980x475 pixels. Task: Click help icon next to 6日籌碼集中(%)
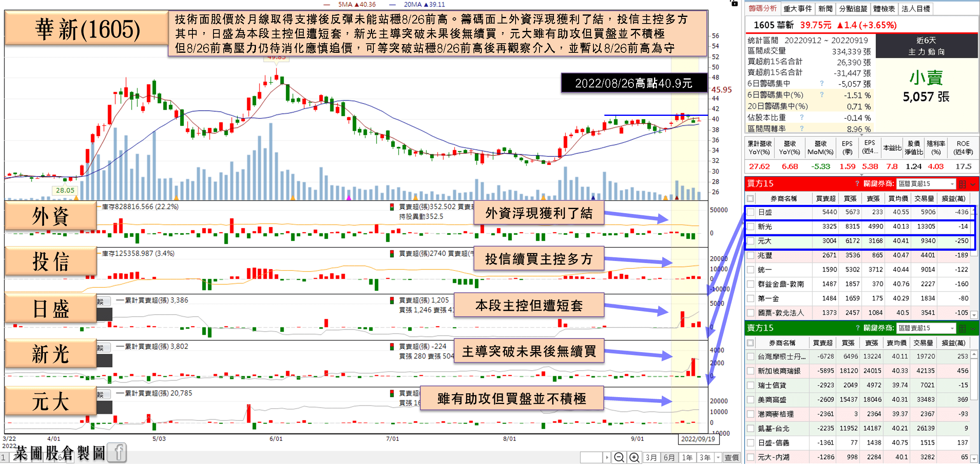pos(821,95)
